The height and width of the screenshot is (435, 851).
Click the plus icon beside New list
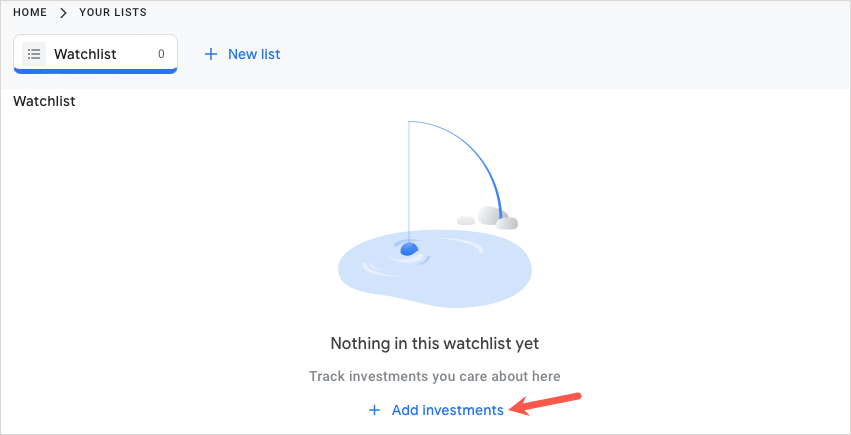coord(211,54)
